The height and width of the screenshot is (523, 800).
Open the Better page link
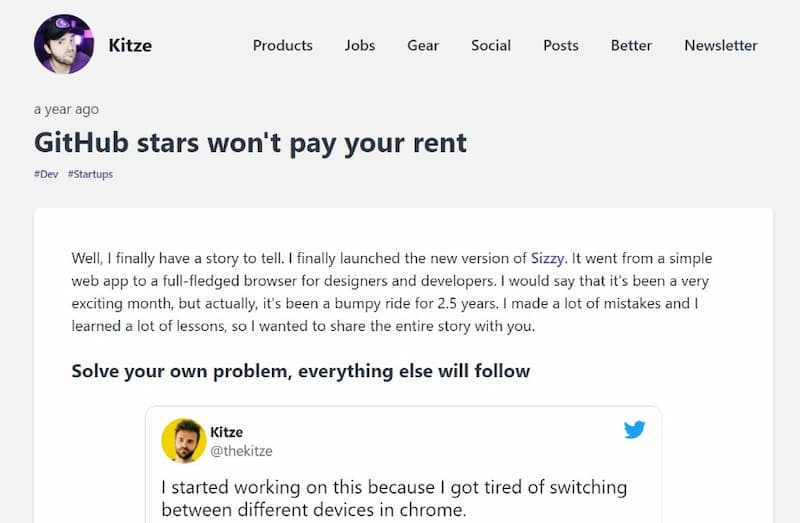click(x=631, y=45)
